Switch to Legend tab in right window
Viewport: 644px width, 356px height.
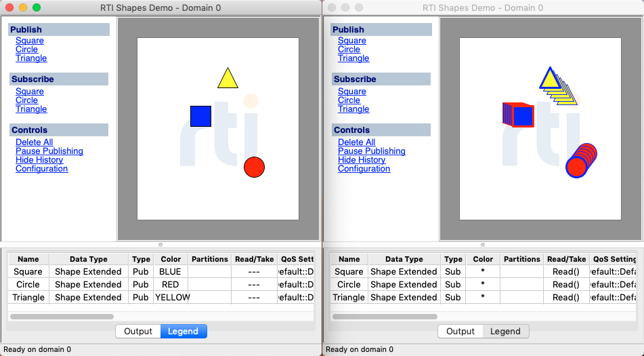pyautogui.click(x=506, y=332)
